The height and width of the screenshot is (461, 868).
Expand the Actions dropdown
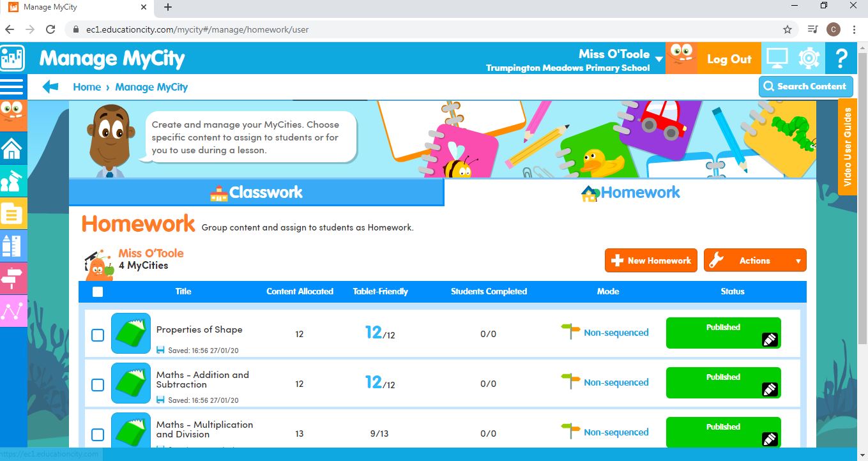pos(755,261)
